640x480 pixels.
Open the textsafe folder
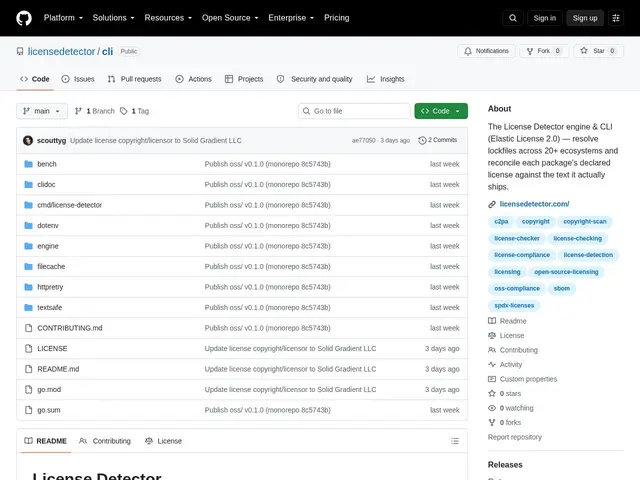pos(49,307)
